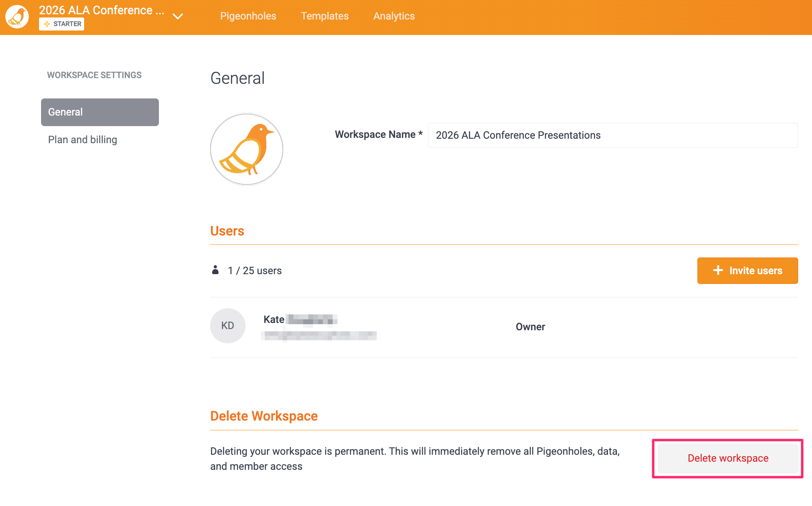Viewport: 812px width, 506px height.
Task: Click the Delete Workspace section heading
Action: 264,416
